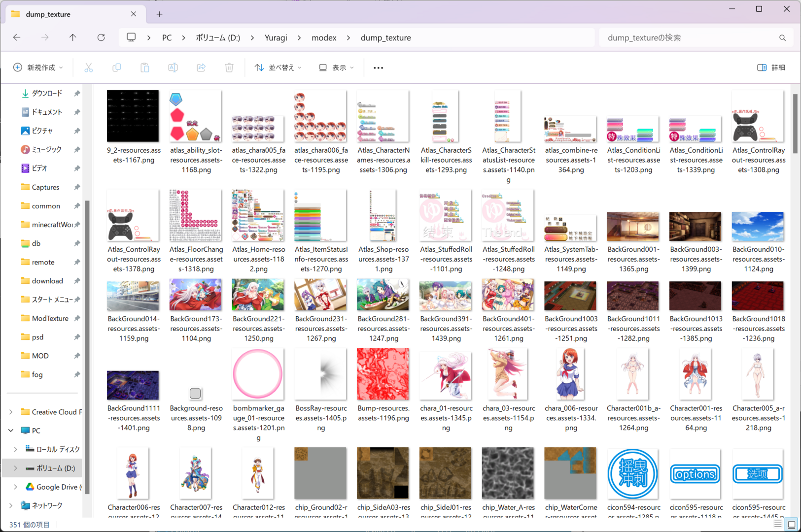
Task: Go up one folder level
Action: click(73, 37)
